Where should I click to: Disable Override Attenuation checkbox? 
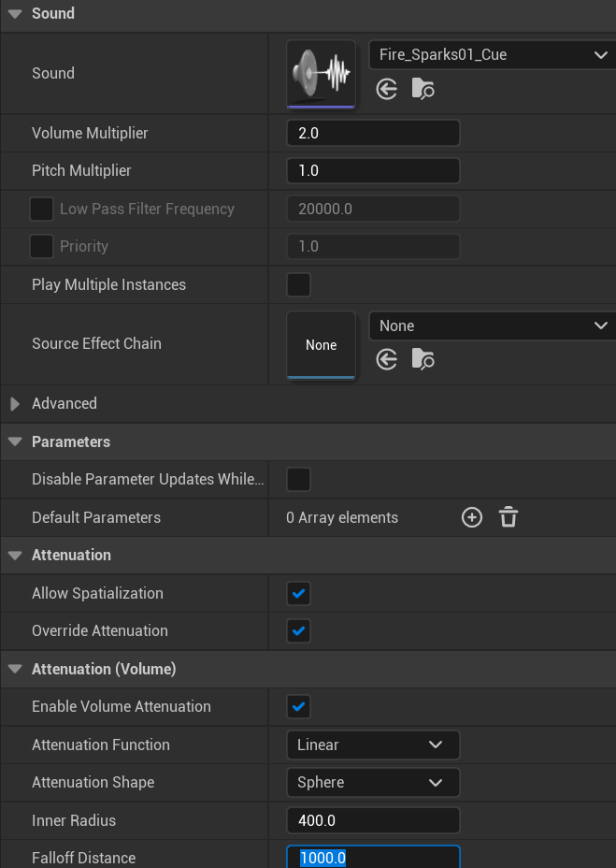click(298, 630)
